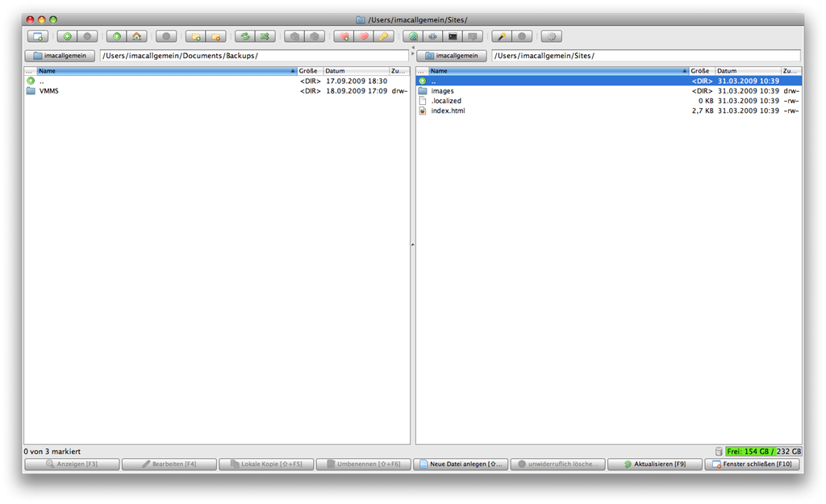This screenshot has width=826, height=504.
Task: Select the highlighted '..' row in right panel
Action: point(608,81)
